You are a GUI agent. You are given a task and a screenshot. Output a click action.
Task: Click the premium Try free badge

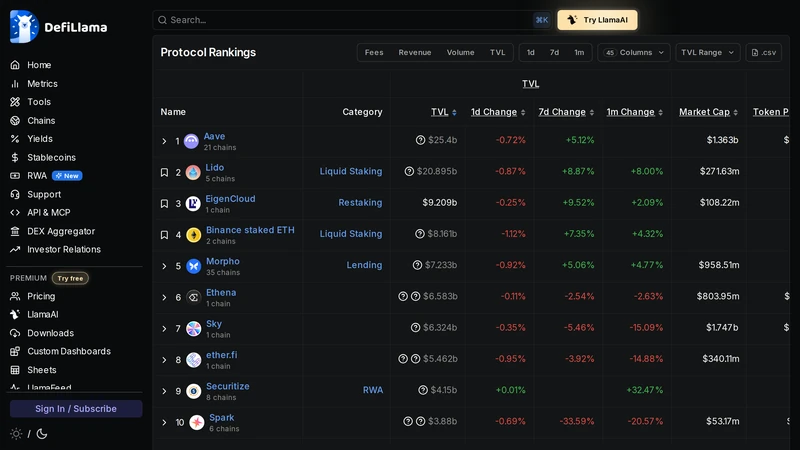[70, 278]
